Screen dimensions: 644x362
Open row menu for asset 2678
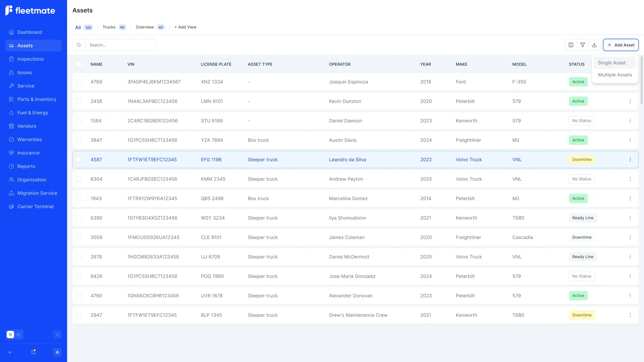coord(630,257)
